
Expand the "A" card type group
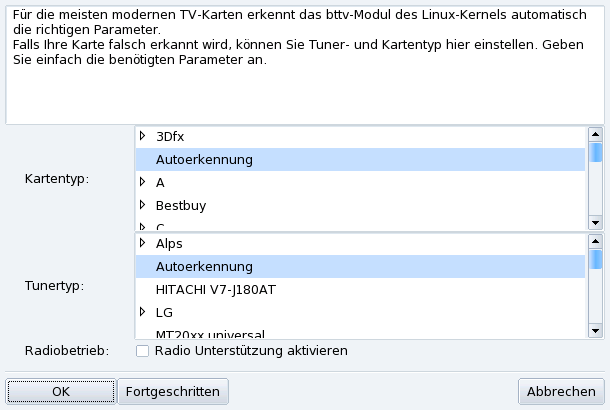142,182
